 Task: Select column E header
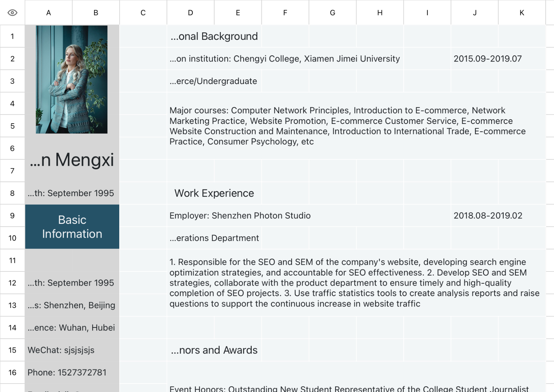click(x=238, y=12)
